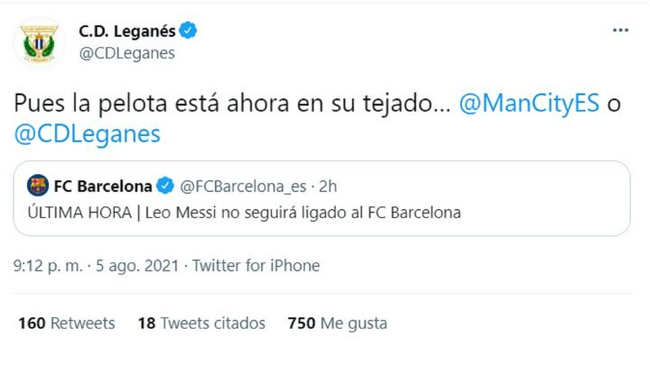
Task: Click the verified badge beside C.D. Leganés
Action: [x=188, y=31]
